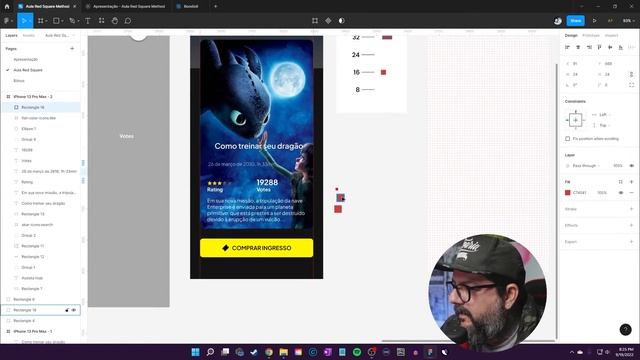Click the Align vertical centers icon

pyautogui.click(x=610, y=47)
